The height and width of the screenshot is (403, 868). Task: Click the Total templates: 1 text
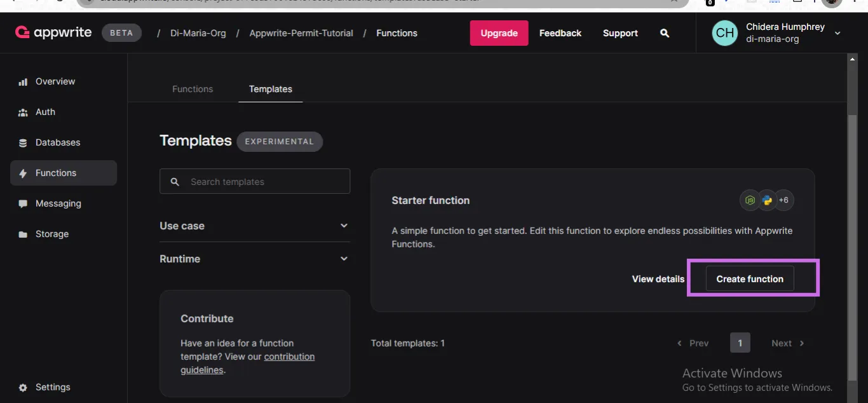point(408,343)
